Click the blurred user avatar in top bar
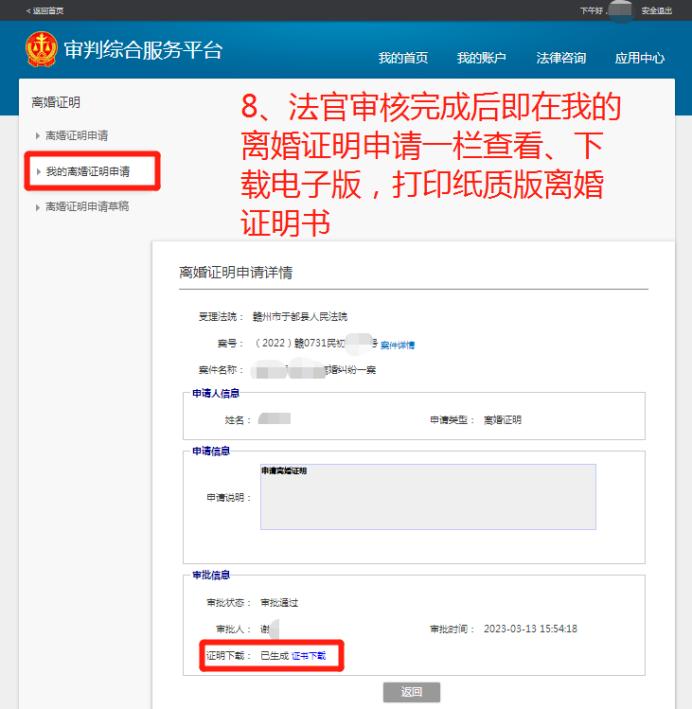The image size is (692, 709). (x=620, y=9)
